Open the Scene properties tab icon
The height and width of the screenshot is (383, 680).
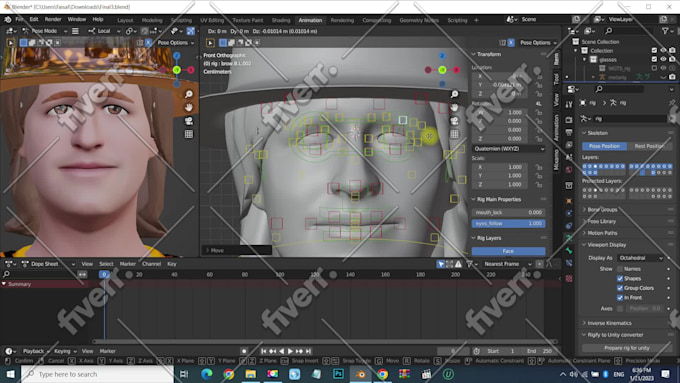point(569,157)
